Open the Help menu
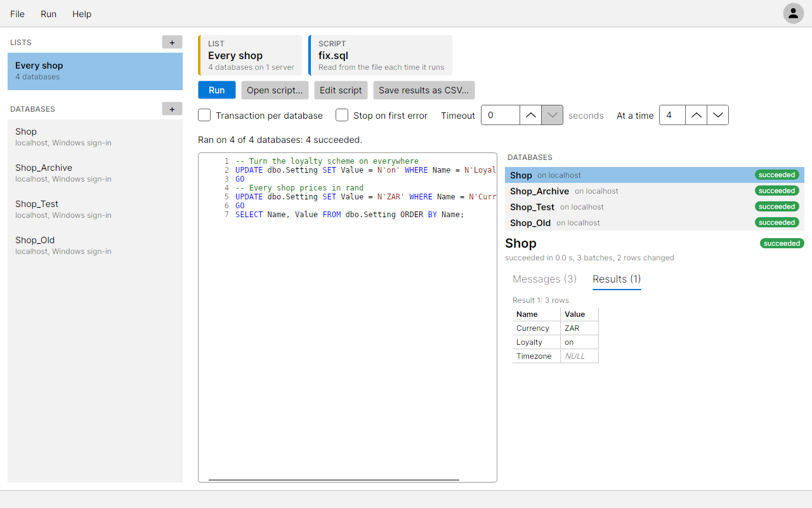Viewport: 812px width, 508px height. coord(82,14)
